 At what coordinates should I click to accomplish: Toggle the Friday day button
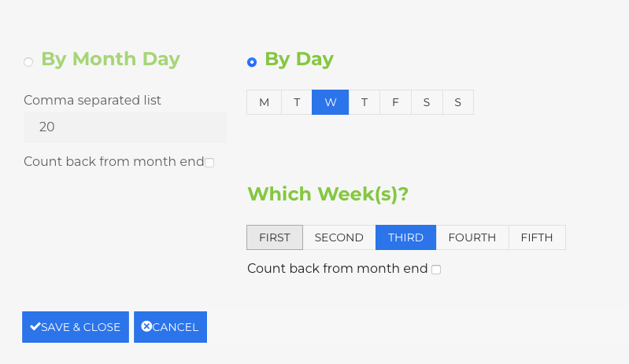click(395, 102)
